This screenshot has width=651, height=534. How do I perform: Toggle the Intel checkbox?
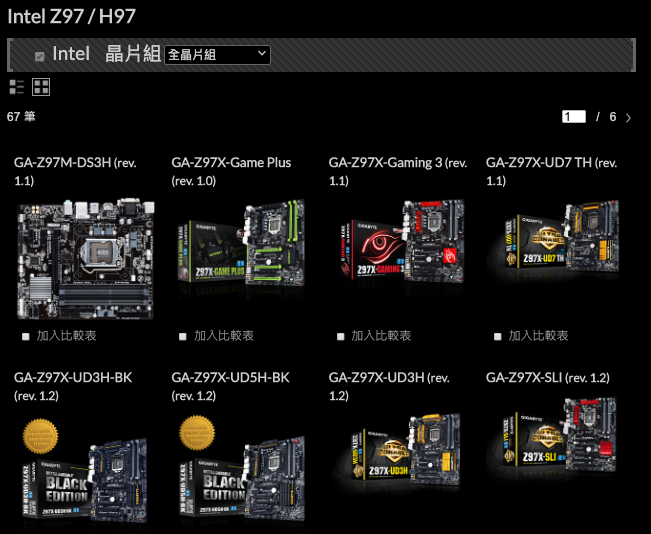click(39, 56)
